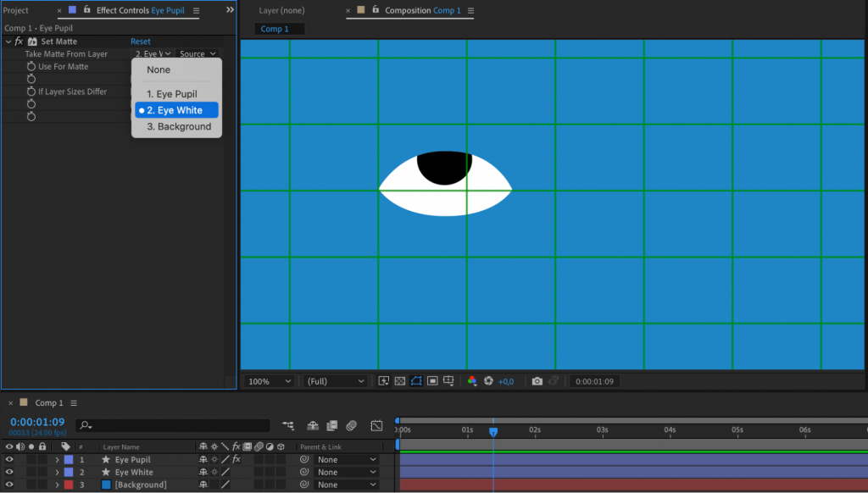Open the composition mini-flowchart

287,426
